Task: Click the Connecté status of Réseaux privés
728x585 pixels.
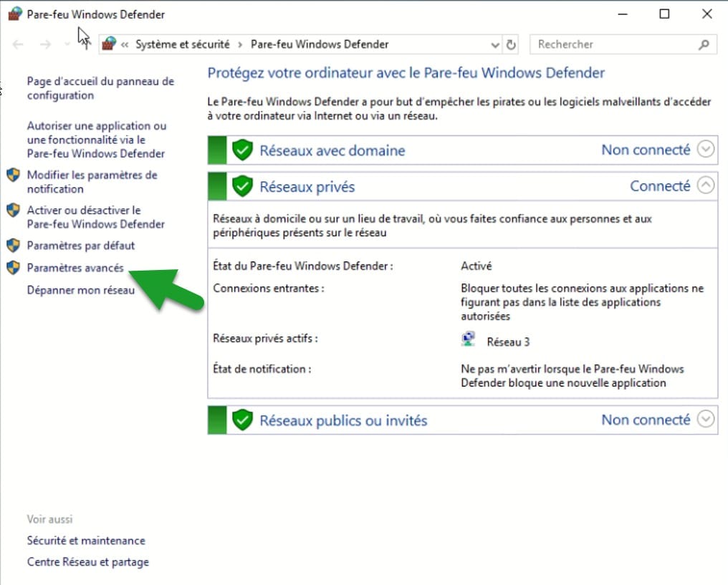Action: coord(660,186)
